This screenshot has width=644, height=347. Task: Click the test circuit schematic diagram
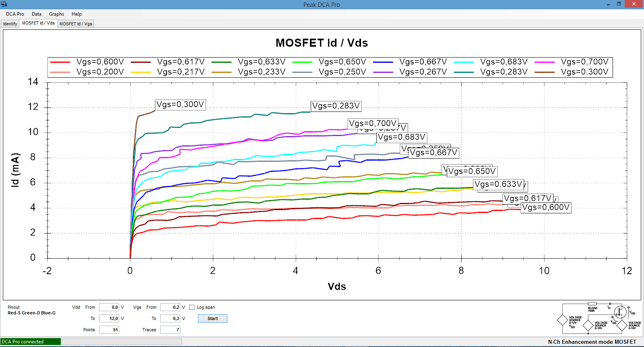tap(599, 318)
